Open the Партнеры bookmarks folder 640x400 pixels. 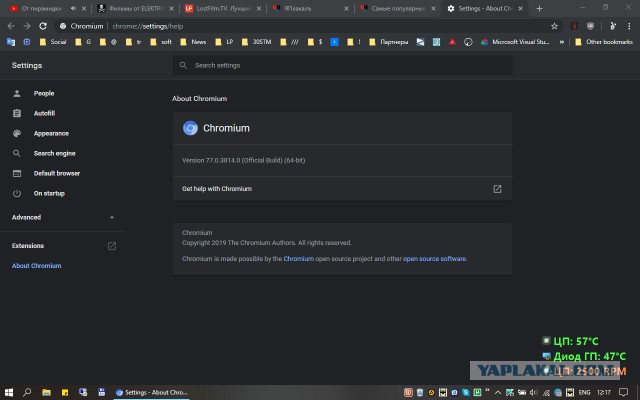tap(389, 42)
